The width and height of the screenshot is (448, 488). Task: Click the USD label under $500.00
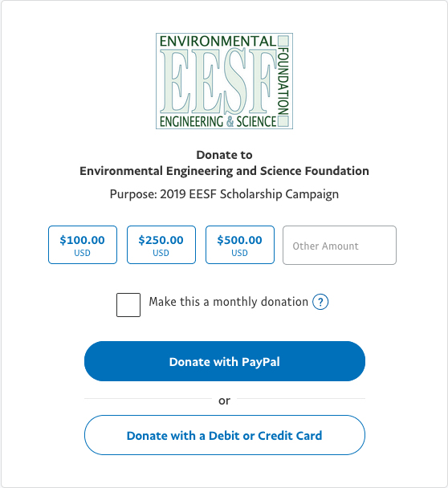coord(240,253)
